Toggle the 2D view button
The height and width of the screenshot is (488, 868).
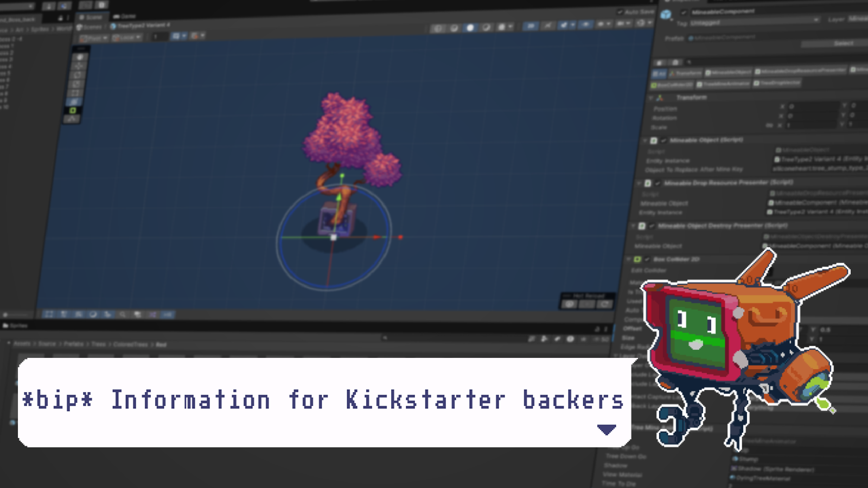pos(531,25)
